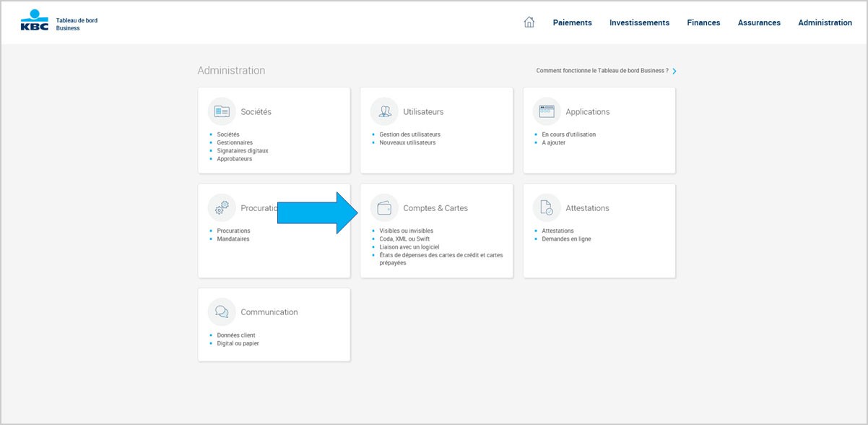The width and height of the screenshot is (868, 425).
Task: Open the Investissements menu
Action: 639,22
